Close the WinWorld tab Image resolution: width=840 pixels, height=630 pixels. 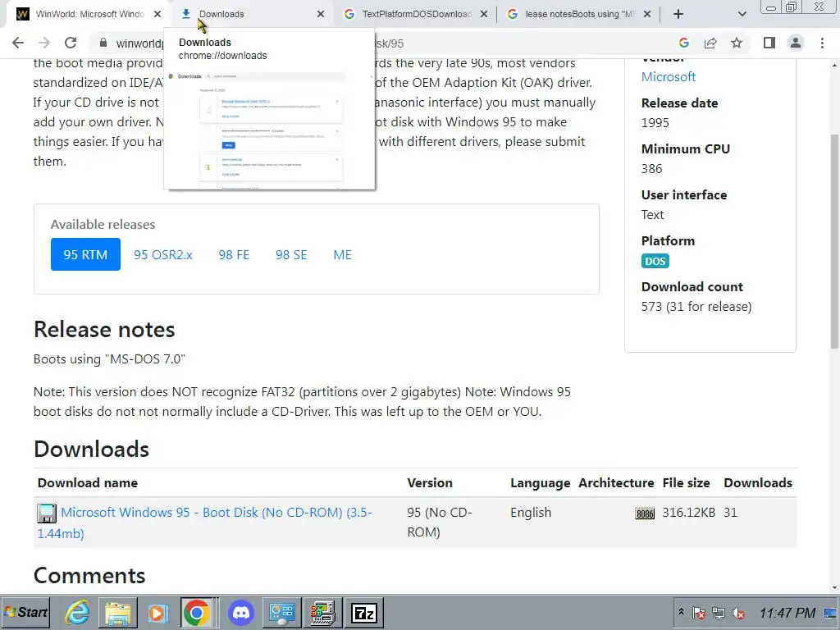157,14
